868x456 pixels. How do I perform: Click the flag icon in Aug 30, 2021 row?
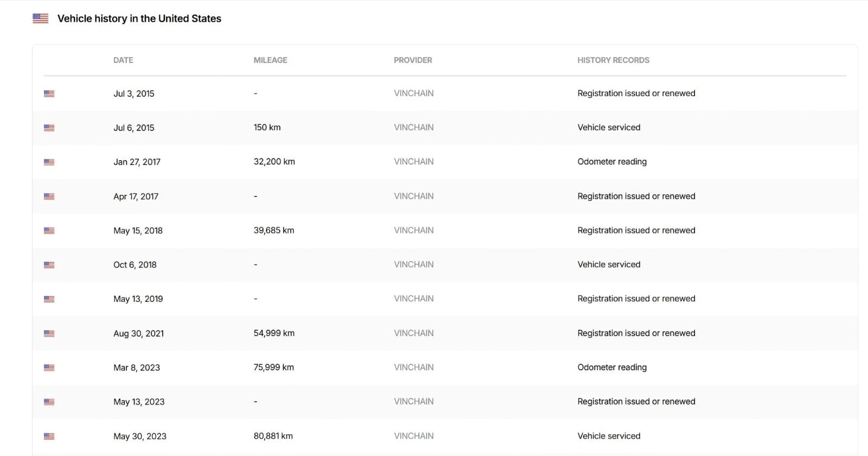[x=49, y=333]
